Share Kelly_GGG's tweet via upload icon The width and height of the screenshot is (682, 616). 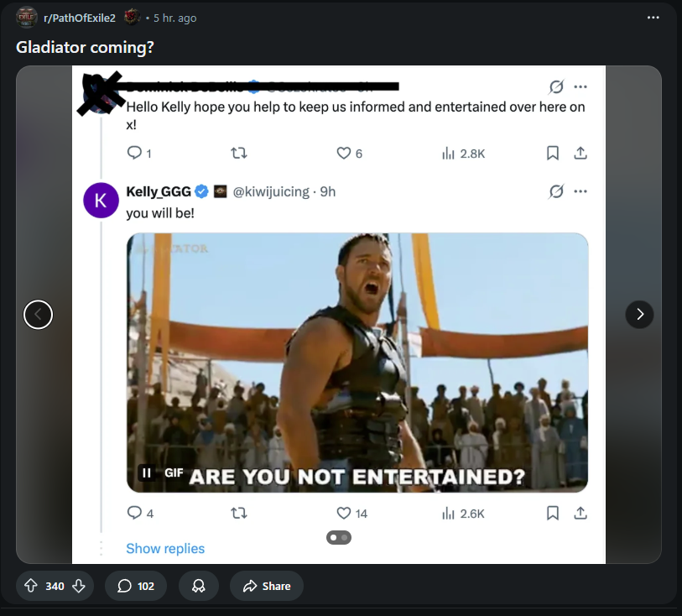[580, 514]
